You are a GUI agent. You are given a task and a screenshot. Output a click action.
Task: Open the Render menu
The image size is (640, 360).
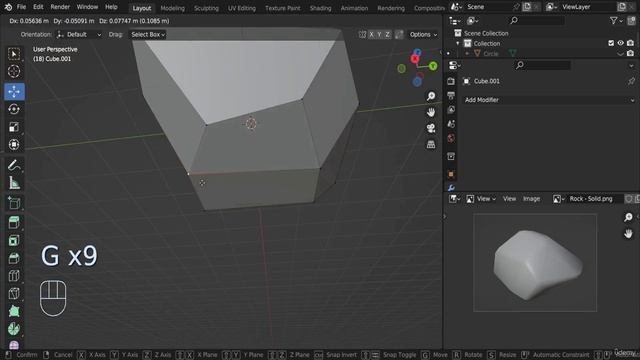click(60, 7)
